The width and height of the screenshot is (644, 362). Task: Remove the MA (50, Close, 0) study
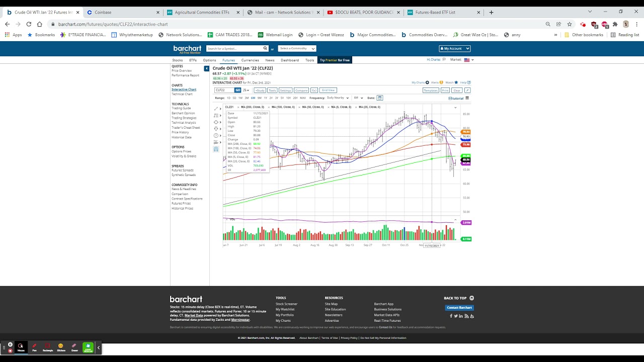[299, 107]
